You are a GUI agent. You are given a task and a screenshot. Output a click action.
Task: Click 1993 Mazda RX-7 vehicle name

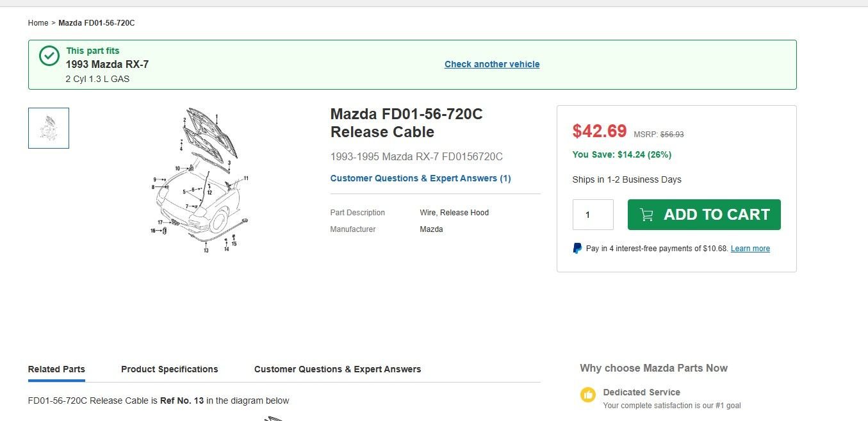point(107,64)
